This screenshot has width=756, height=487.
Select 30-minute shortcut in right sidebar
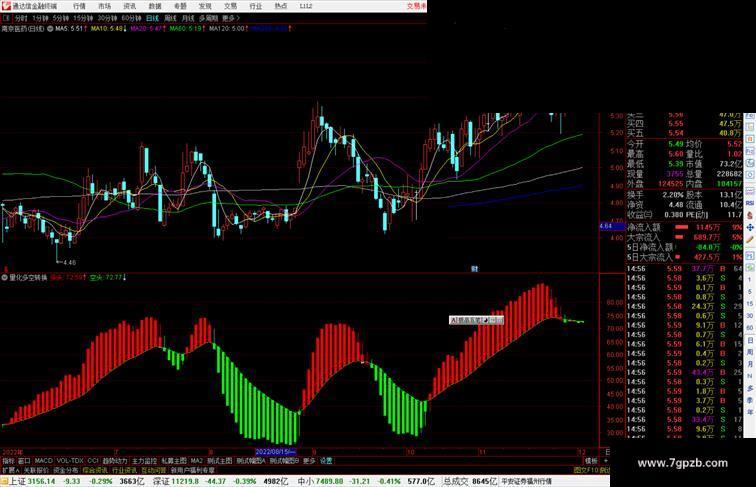[750, 315]
